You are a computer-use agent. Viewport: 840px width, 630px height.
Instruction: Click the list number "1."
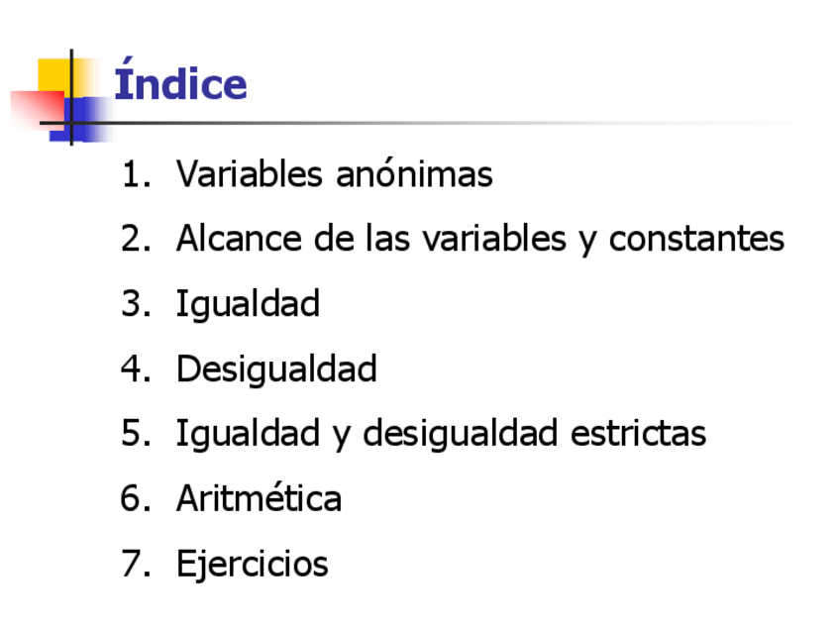click(136, 174)
